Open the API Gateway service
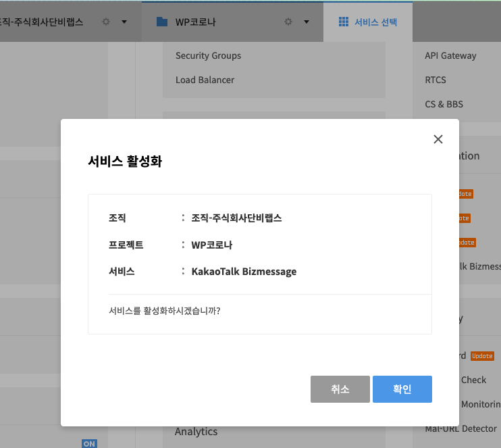The height and width of the screenshot is (448, 501). click(x=450, y=55)
